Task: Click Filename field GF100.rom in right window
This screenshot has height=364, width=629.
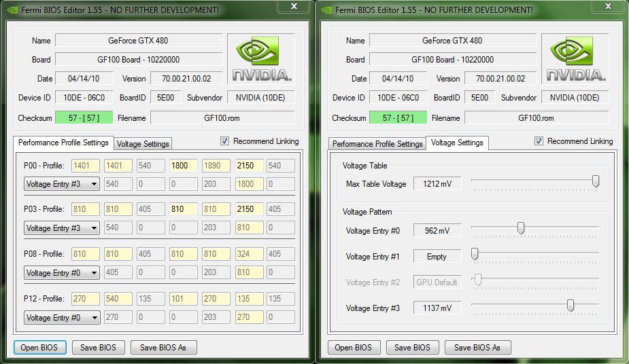Action: 537,117
